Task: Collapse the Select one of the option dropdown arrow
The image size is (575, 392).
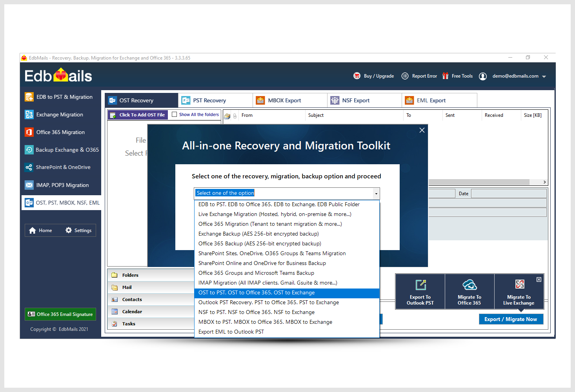Action: pyautogui.click(x=376, y=194)
